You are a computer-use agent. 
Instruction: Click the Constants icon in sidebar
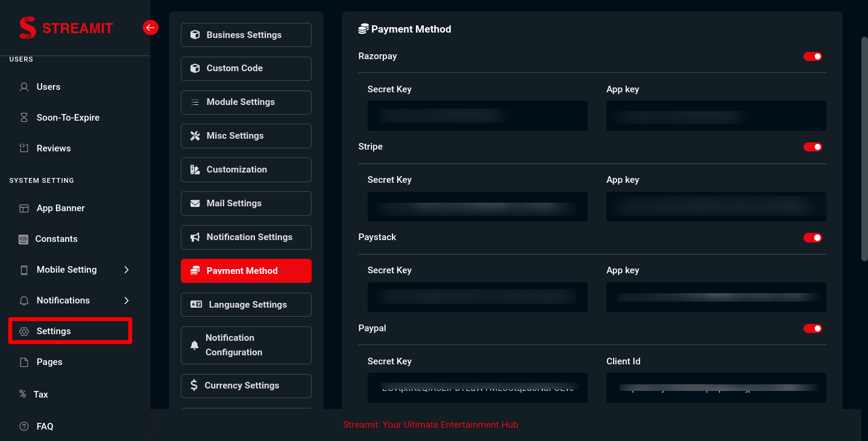[x=24, y=239]
